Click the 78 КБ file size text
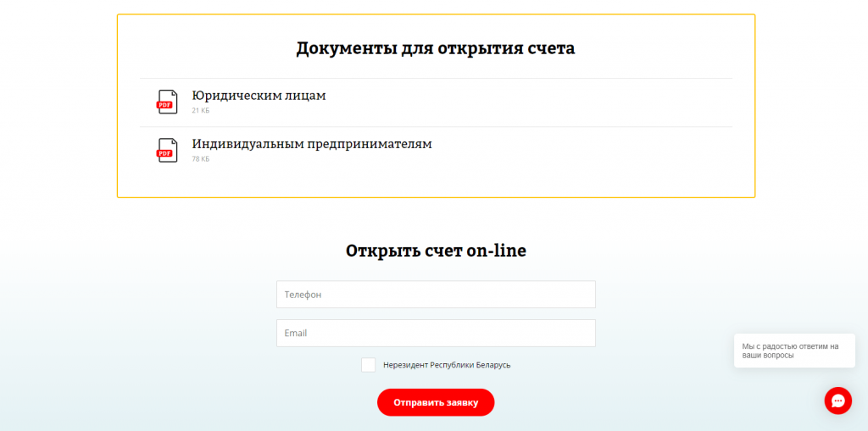Screen dimensions: 868x431 click(201, 159)
